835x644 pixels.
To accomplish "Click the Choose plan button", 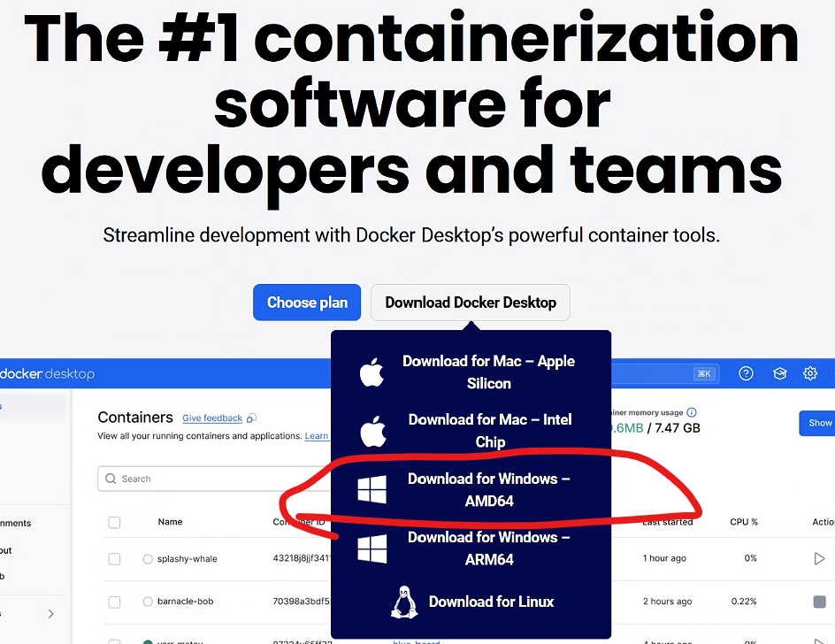I will coord(307,303).
